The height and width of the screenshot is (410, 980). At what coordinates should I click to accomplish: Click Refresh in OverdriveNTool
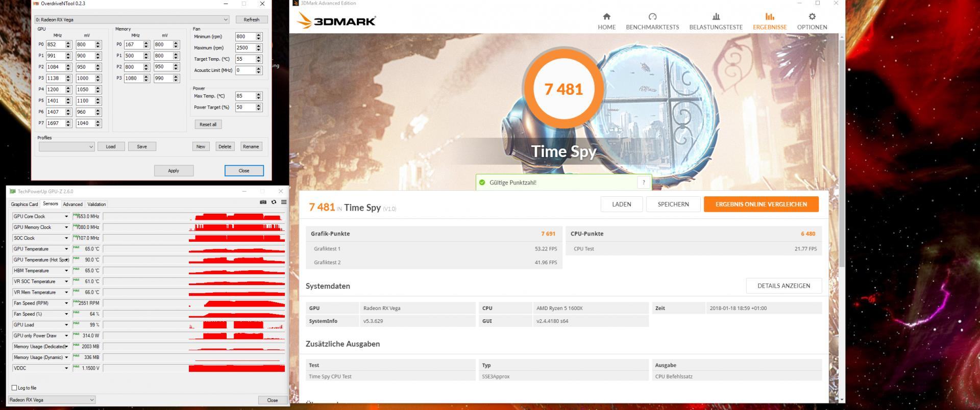252,19
